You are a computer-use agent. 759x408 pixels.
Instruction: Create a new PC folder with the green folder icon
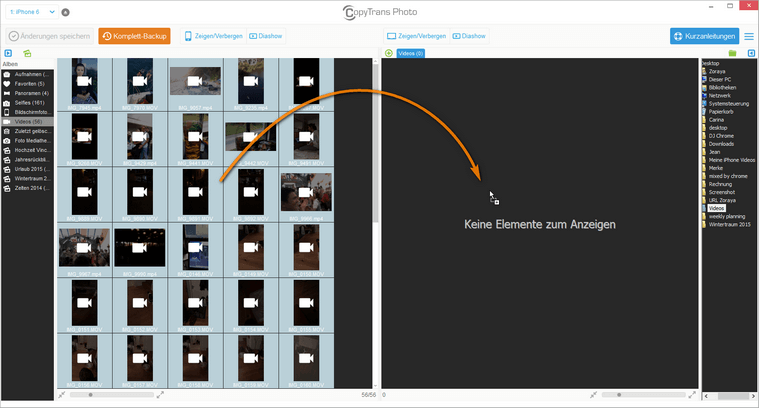pyautogui.click(x=732, y=53)
